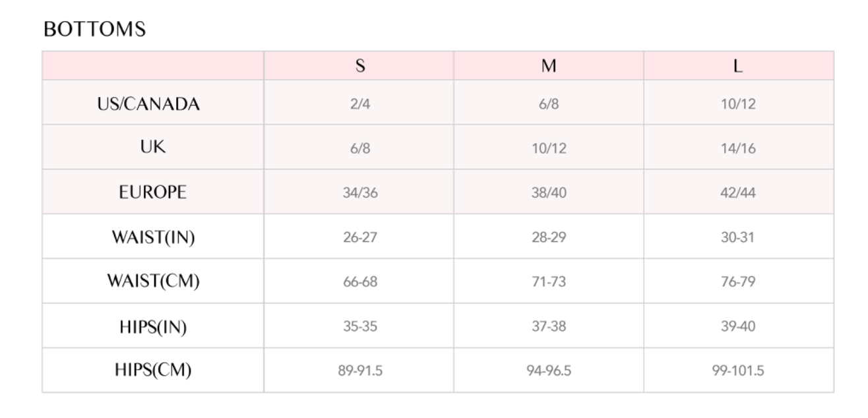The image size is (868, 418).
Task: Click the 89-91.5 hips centimeters cell
Action: (360, 371)
